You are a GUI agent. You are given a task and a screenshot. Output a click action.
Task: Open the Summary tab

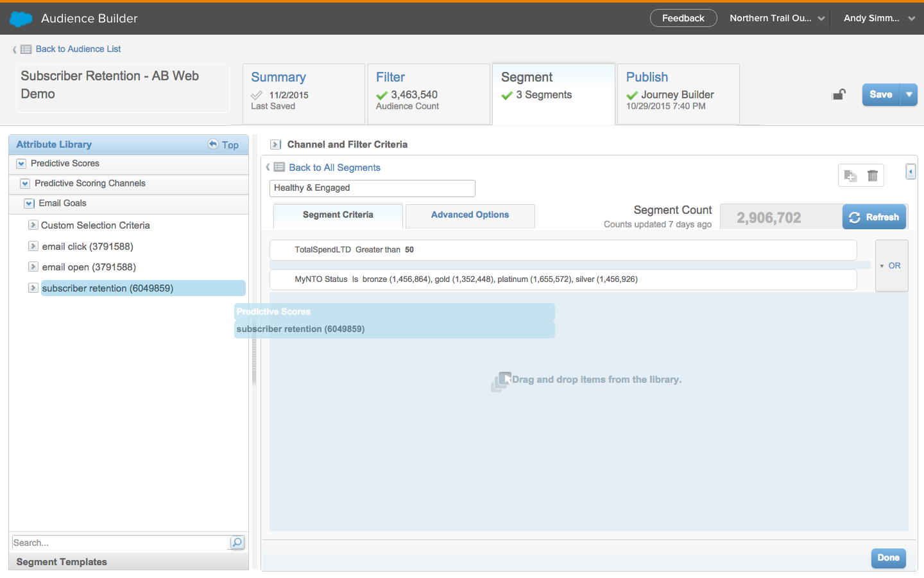pos(304,94)
